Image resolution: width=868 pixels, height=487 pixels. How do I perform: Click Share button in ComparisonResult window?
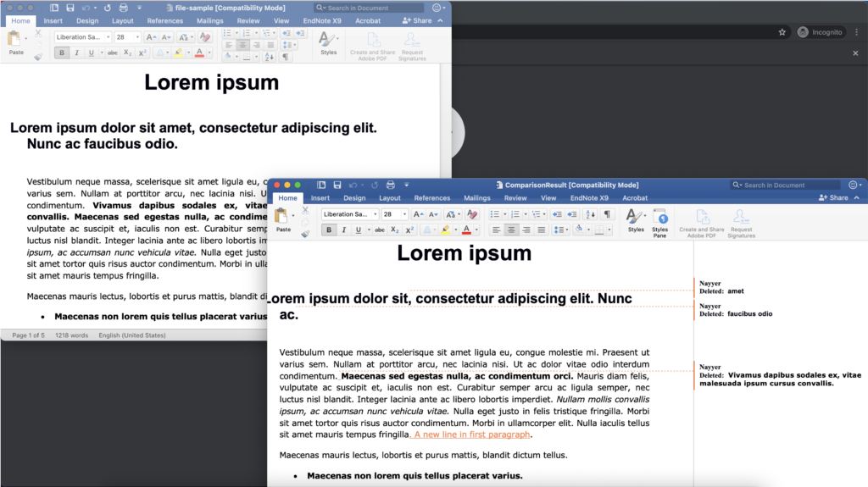point(833,198)
